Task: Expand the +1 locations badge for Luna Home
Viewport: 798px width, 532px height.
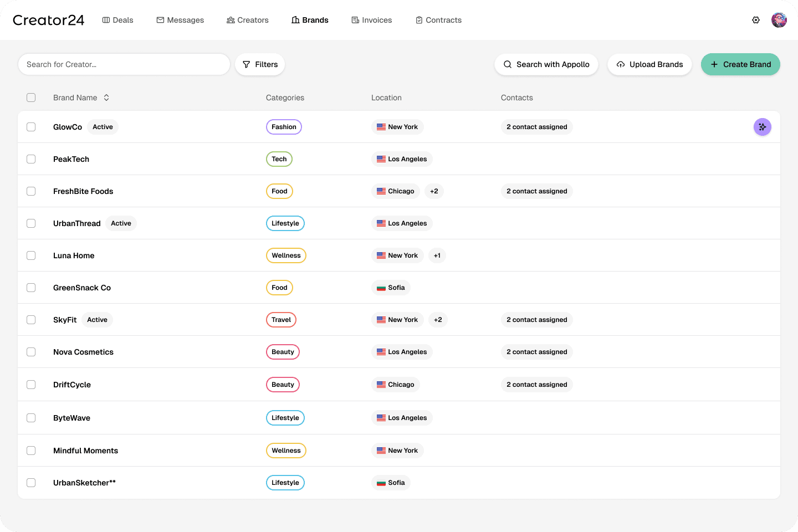Action: 437,255
